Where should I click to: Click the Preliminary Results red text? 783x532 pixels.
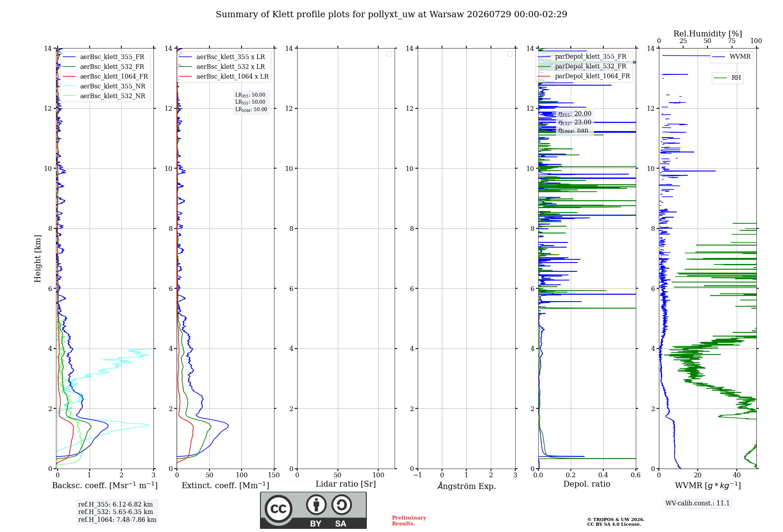pyautogui.click(x=409, y=521)
